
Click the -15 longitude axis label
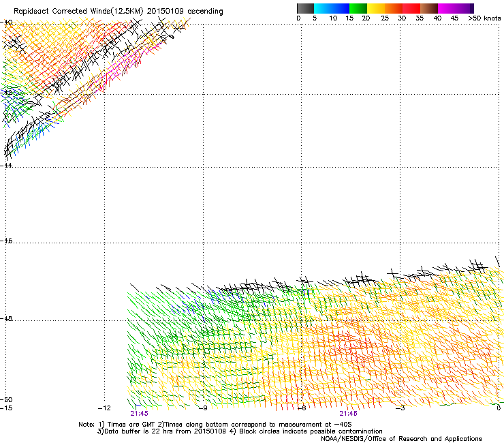6,408
